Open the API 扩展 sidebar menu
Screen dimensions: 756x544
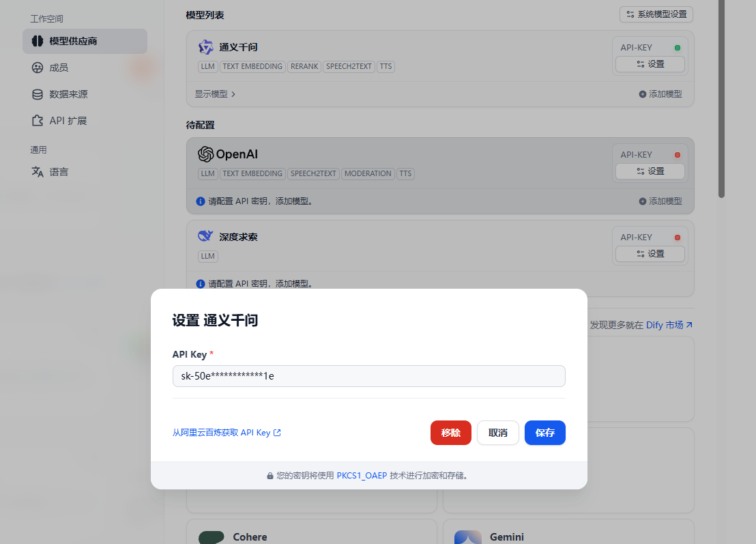point(85,121)
